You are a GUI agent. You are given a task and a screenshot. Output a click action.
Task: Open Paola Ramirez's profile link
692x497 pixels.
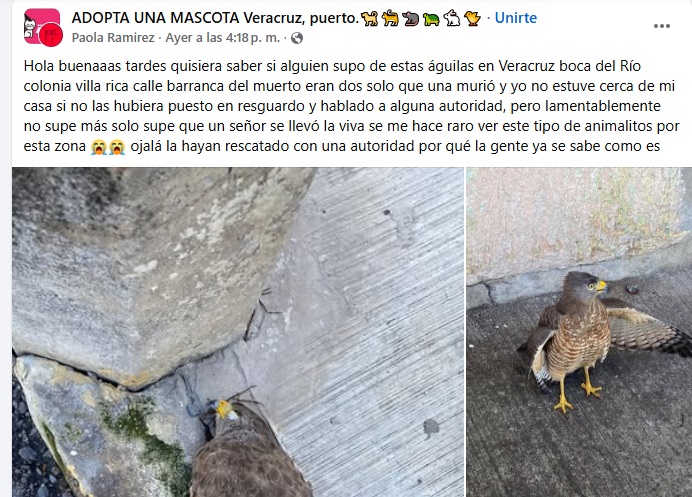[x=113, y=38]
